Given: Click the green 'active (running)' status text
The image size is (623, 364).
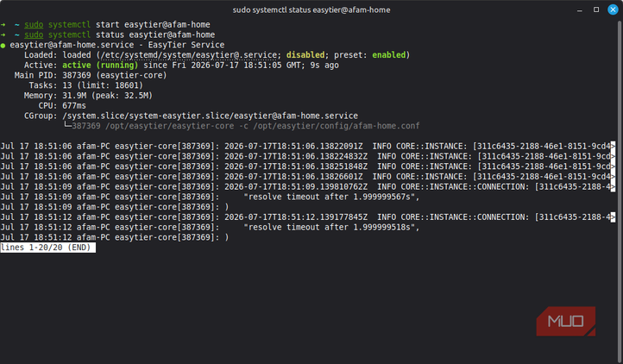Looking at the screenshot, I should [x=100, y=66].
